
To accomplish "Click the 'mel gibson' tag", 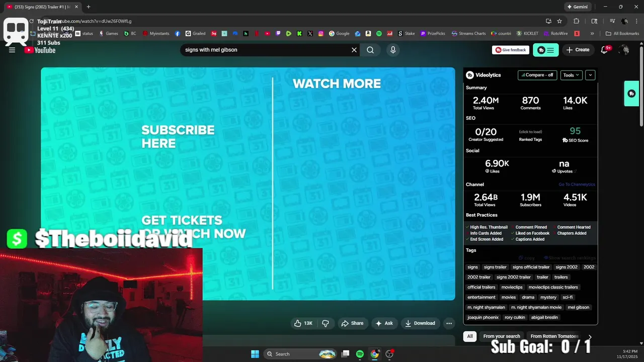I will click(578, 307).
